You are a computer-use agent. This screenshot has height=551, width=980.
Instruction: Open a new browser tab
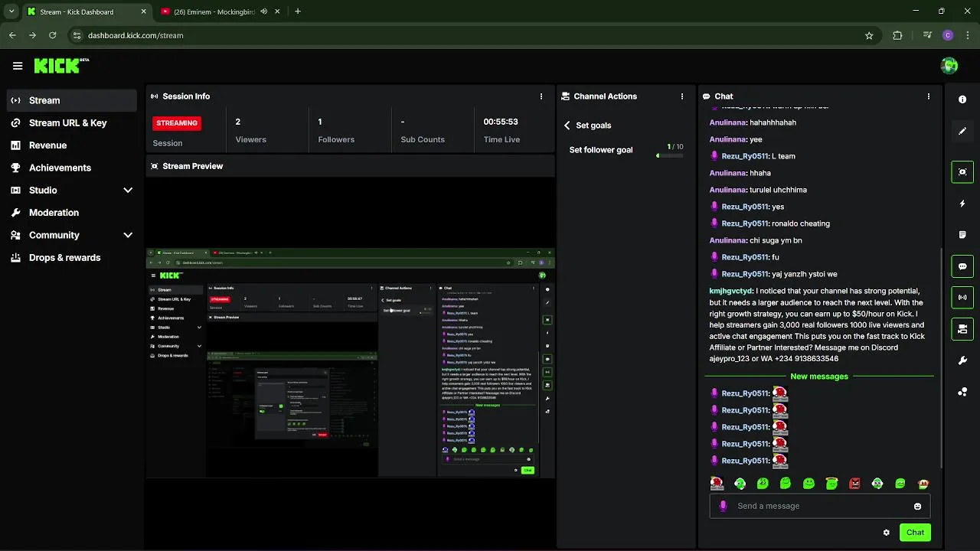tap(298, 11)
